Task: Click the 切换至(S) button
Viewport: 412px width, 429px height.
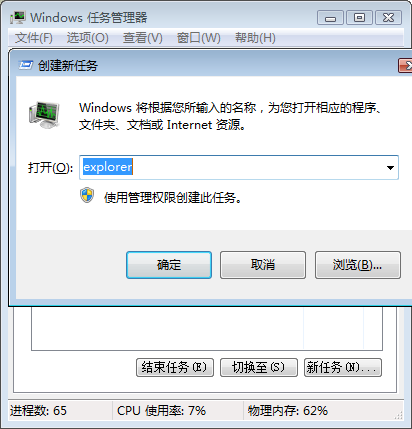Action: (259, 368)
